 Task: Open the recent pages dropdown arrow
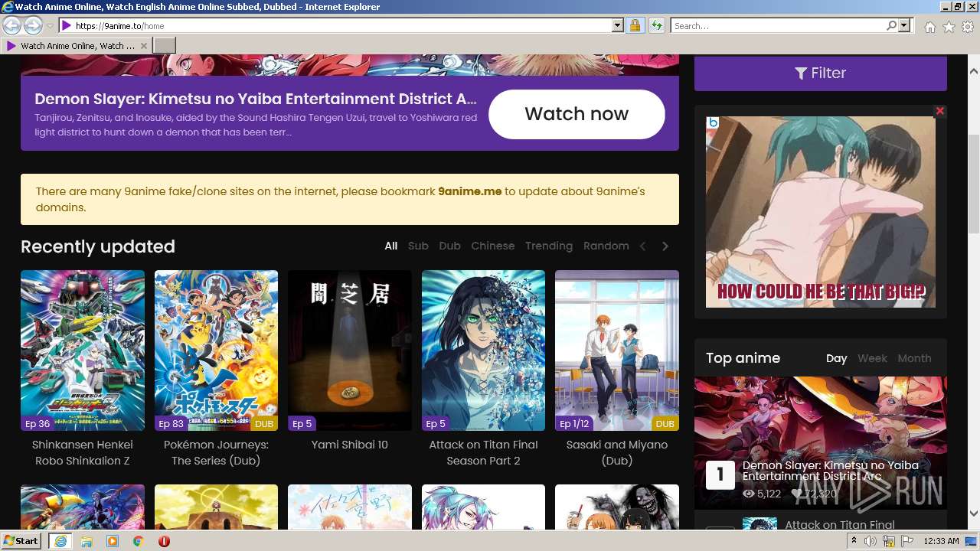50,26
